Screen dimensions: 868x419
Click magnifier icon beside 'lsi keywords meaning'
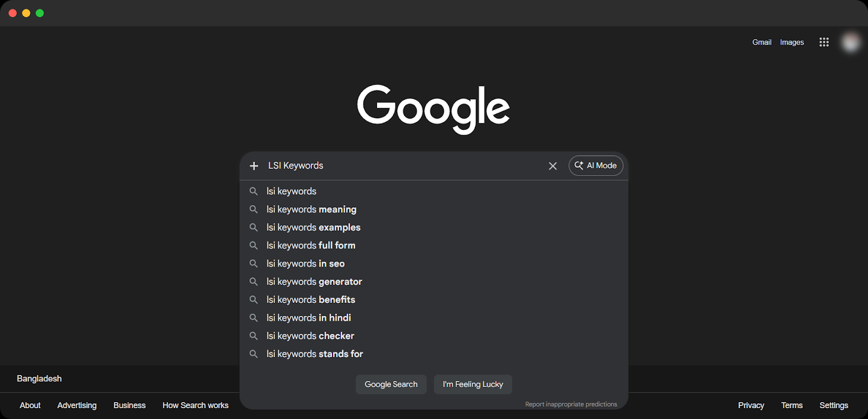(x=253, y=210)
